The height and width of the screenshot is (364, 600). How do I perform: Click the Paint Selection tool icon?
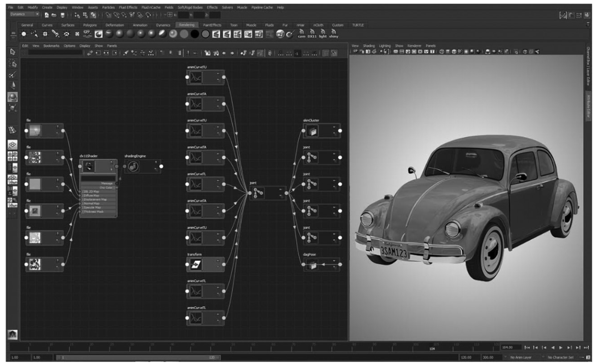tap(13, 74)
